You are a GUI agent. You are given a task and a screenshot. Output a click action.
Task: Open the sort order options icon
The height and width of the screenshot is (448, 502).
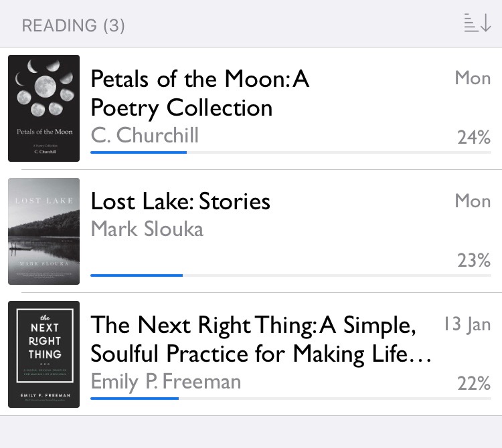[477, 23]
